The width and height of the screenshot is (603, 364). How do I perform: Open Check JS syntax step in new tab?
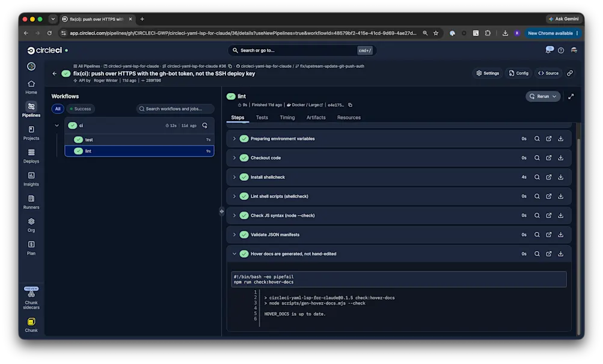pos(549,216)
